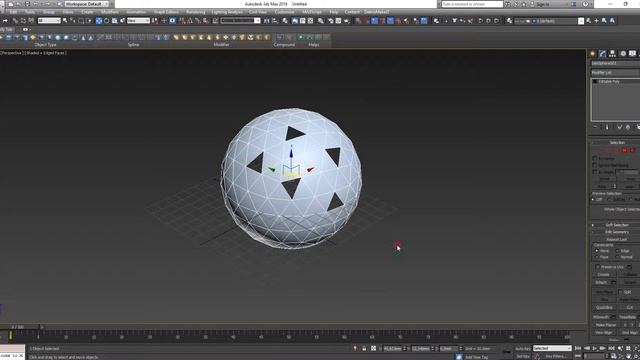This screenshot has height=360, width=640.
Task: Check the Preserve UVs option
Action: tap(597, 267)
